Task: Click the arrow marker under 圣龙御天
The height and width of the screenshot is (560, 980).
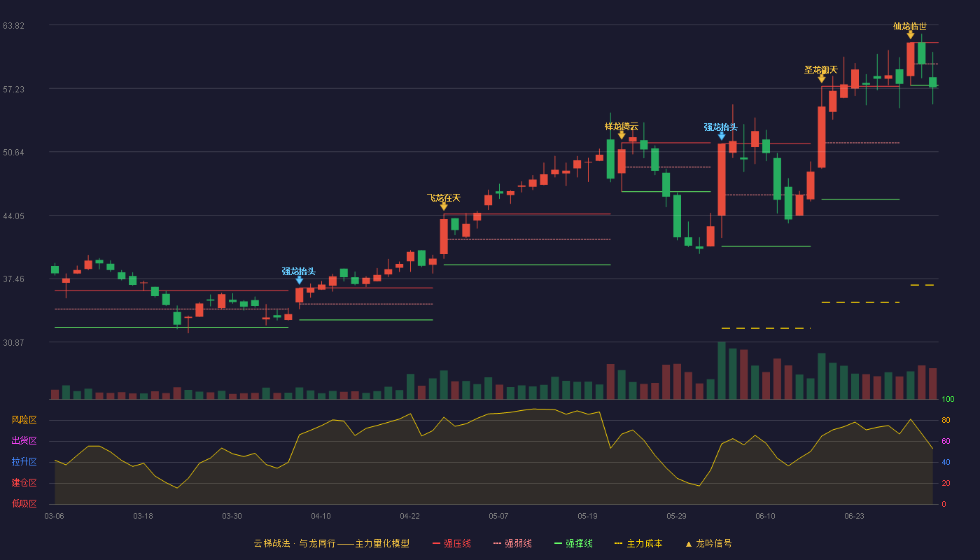Action: click(x=822, y=78)
